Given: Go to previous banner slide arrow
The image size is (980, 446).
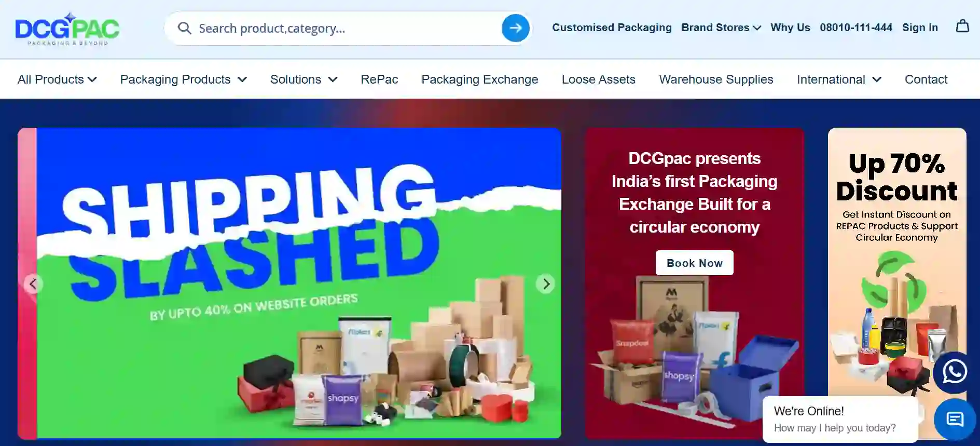Looking at the screenshot, I should coord(33,284).
